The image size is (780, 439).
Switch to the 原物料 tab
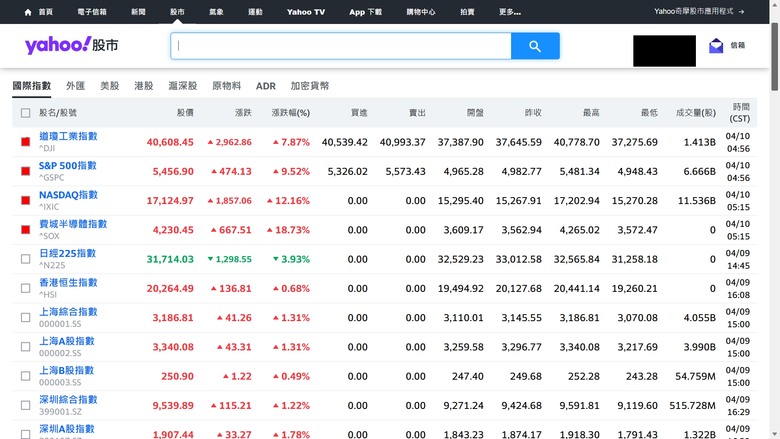tap(226, 86)
